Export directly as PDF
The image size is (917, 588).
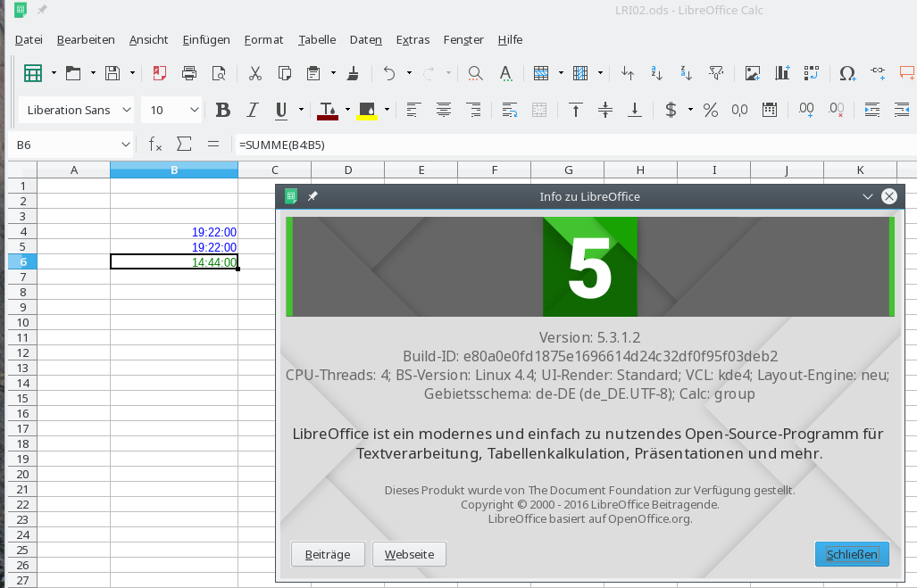click(159, 73)
